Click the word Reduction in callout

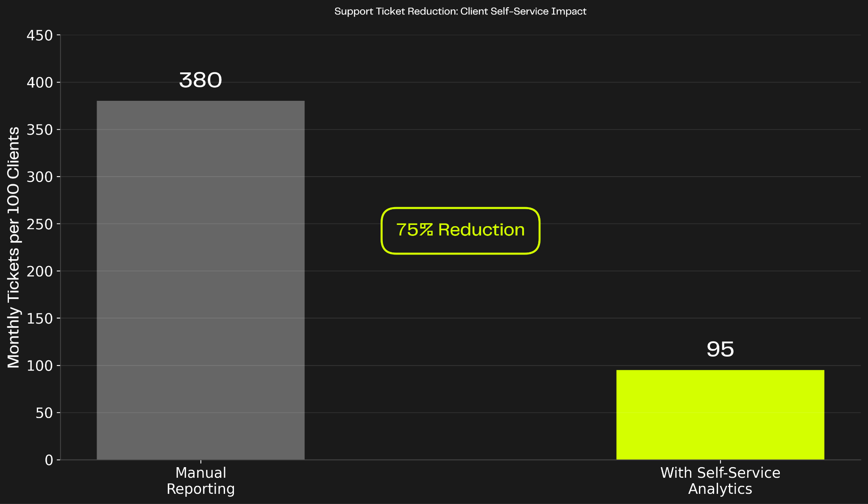pyautogui.click(x=481, y=230)
